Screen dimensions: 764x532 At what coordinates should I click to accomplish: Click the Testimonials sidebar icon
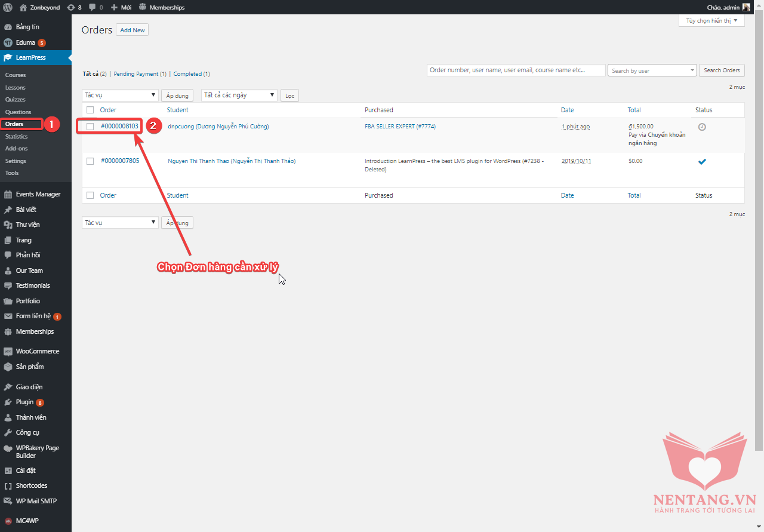pos(8,285)
